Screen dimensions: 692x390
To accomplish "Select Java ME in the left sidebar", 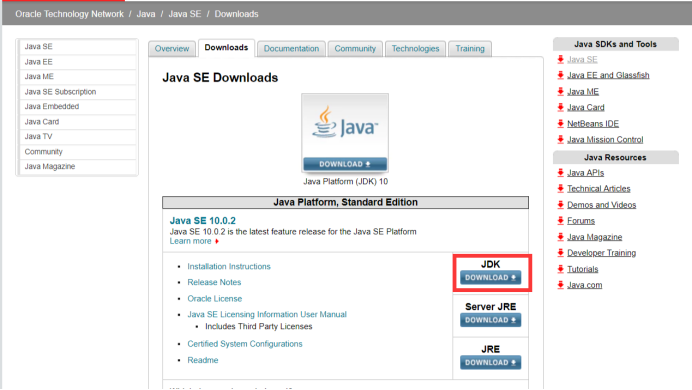I will [x=78, y=77].
